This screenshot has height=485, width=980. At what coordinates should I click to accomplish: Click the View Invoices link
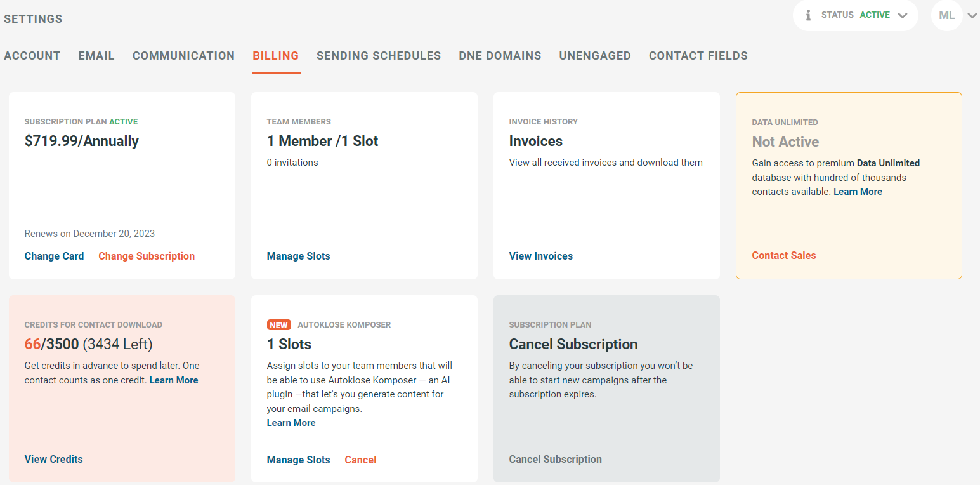coord(541,256)
